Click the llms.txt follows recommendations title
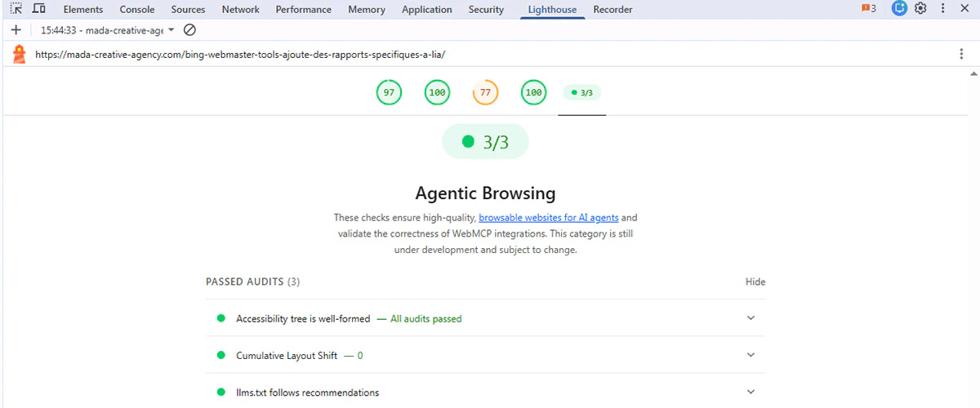 click(308, 392)
